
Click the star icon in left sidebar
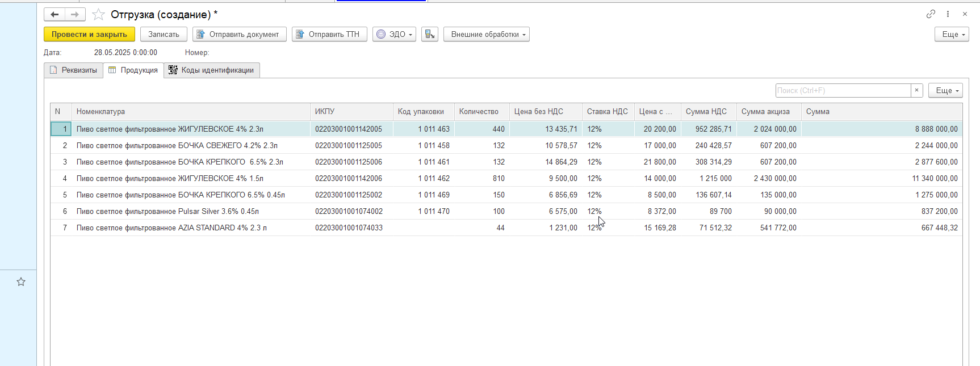[x=21, y=281]
